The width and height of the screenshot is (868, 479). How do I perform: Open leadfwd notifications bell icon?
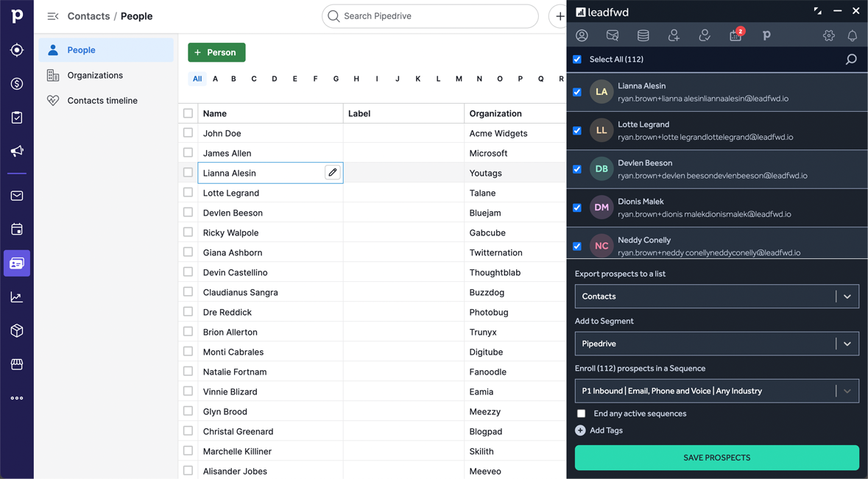(853, 35)
